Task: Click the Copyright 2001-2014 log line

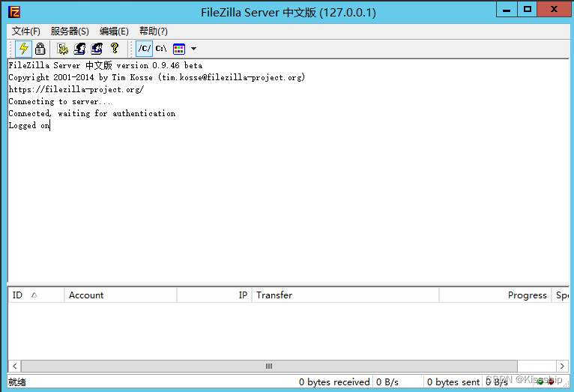Action: 157,77
